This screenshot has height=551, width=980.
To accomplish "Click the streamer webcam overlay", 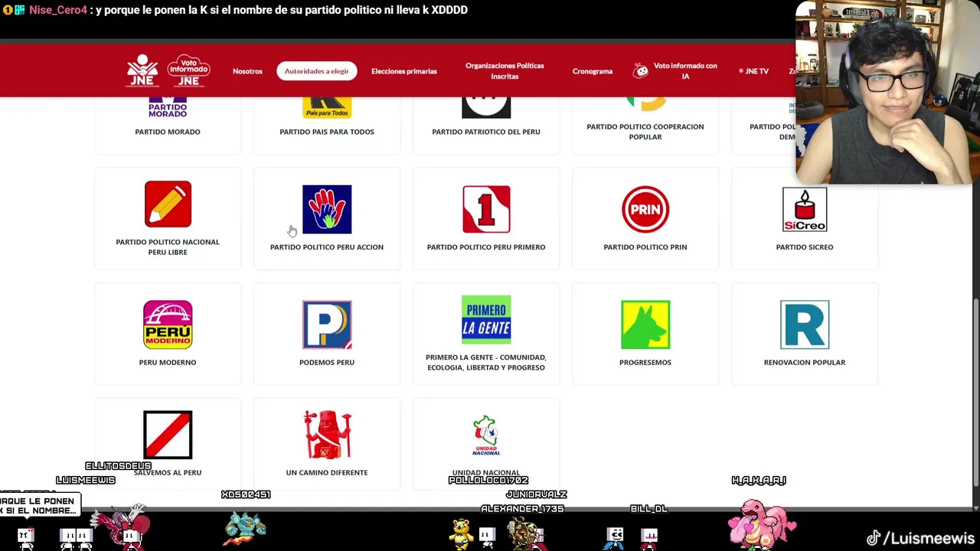I will click(x=887, y=93).
